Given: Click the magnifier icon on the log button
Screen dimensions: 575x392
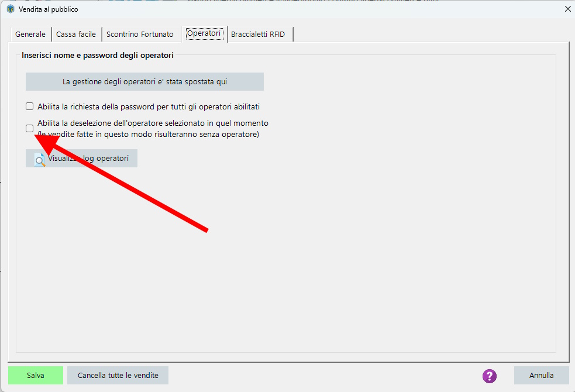Looking at the screenshot, I should click(x=39, y=160).
